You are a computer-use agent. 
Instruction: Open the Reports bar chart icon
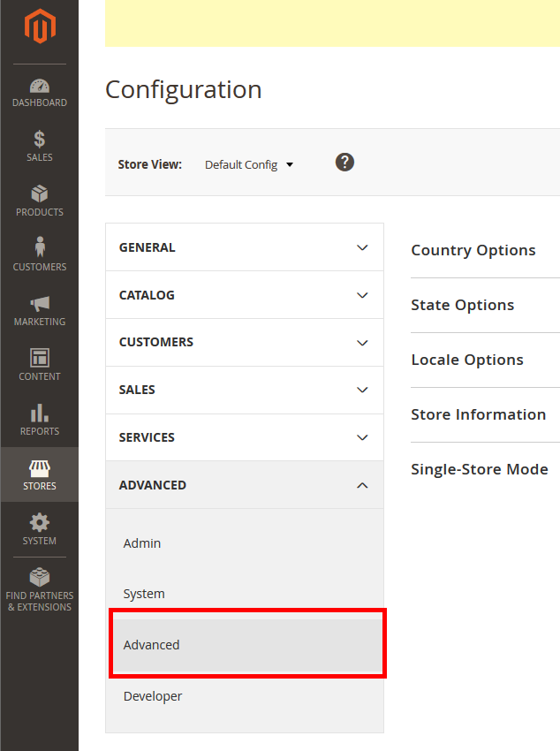click(x=39, y=413)
